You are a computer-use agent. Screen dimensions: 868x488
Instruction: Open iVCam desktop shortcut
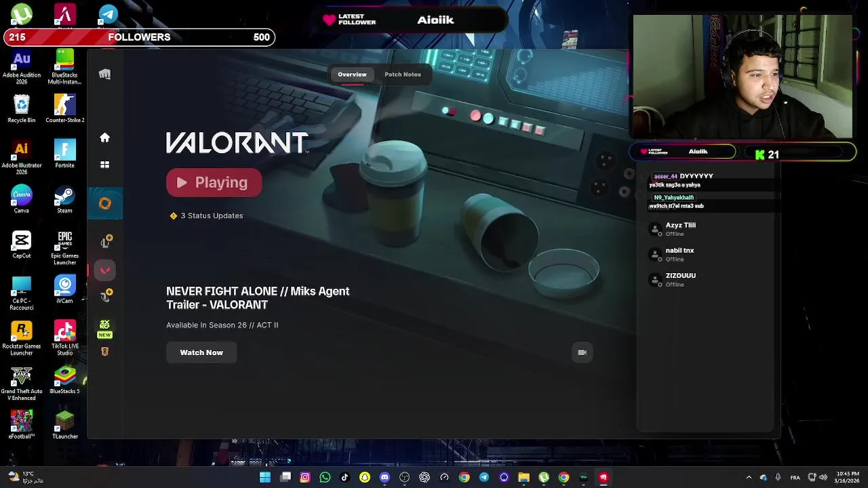coord(64,289)
